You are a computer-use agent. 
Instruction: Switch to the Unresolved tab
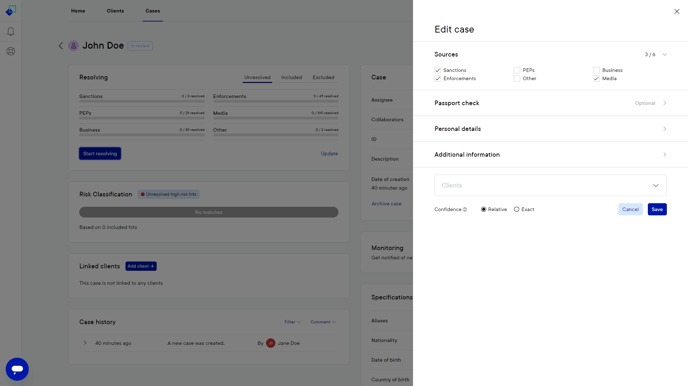click(257, 77)
